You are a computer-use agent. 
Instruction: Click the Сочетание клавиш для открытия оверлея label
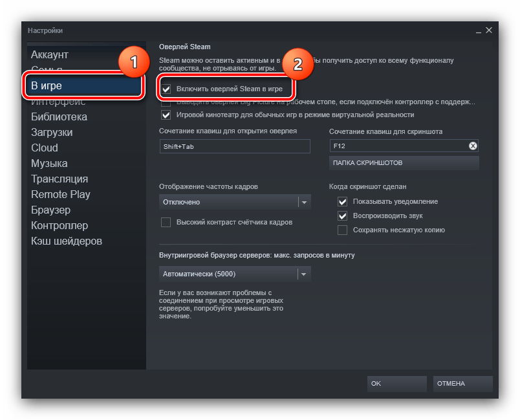point(228,131)
